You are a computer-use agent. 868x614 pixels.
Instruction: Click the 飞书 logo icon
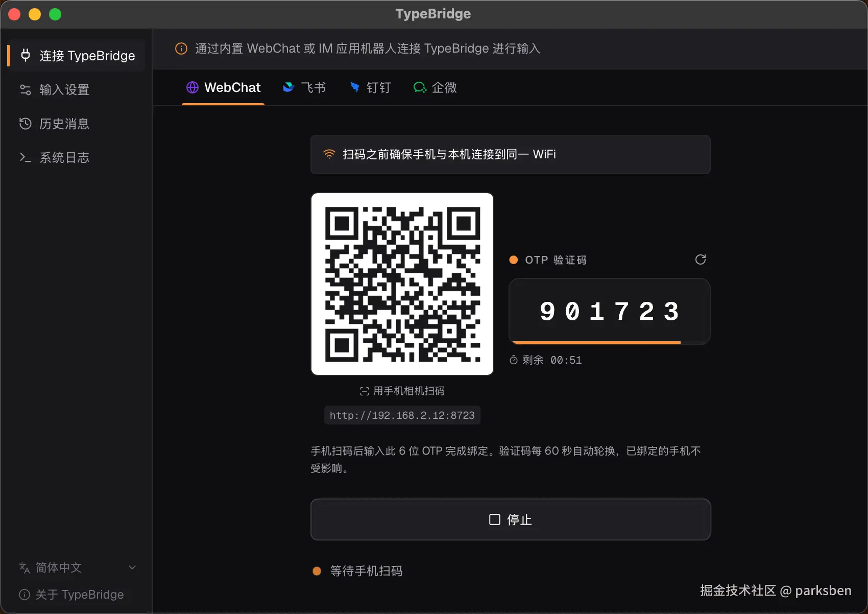pos(288,87)
